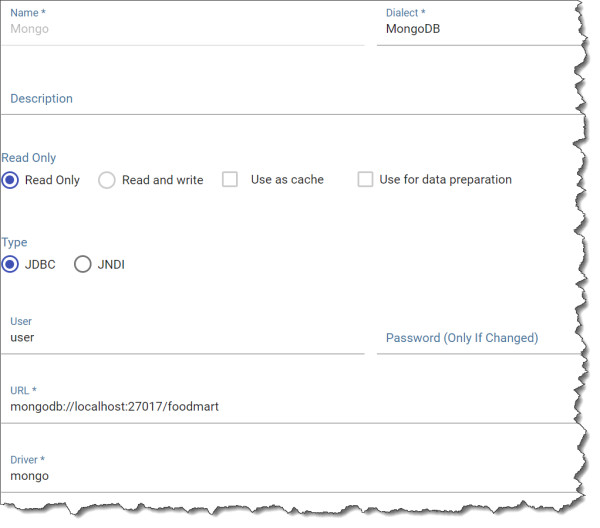600x528 pixels.
Task: Click into the Description text field
Action: pyautogui.click(x=293, y=99)
